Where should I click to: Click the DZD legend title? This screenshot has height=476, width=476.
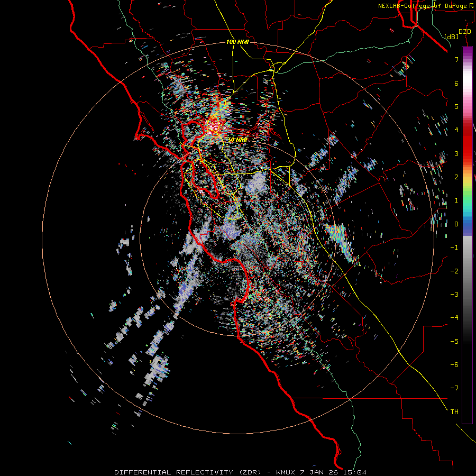pyautogui.click(x=464, y=32)
